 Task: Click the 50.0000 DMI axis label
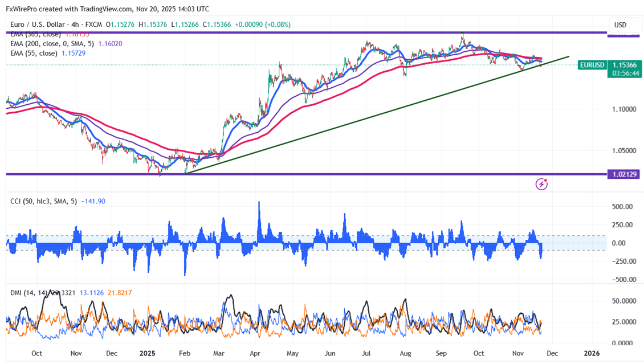pos(624,301)
